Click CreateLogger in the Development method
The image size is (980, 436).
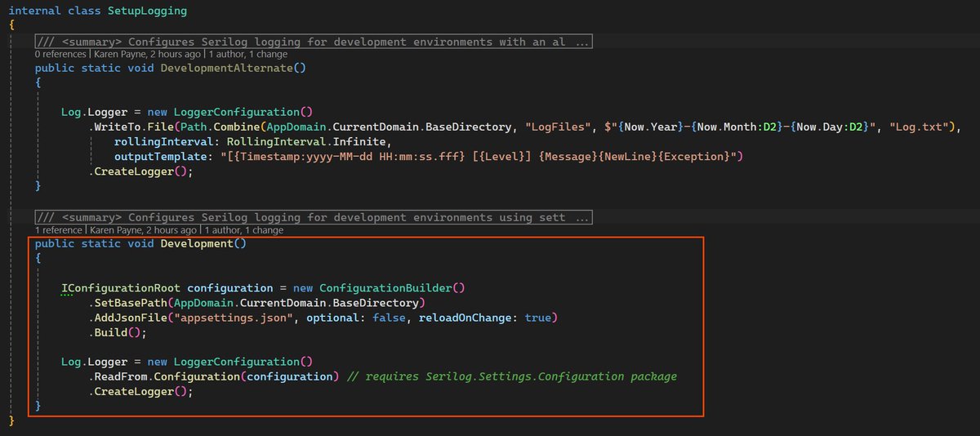[134, 391]
